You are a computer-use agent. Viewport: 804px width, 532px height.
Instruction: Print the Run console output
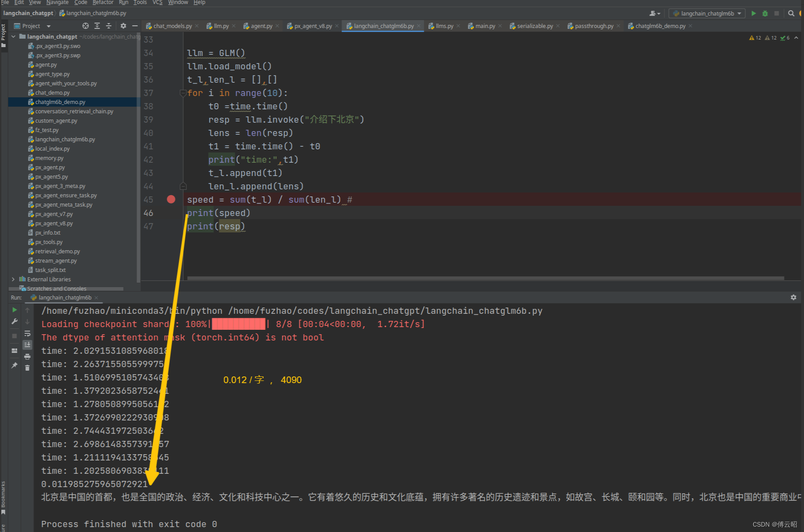pos(27,356)
